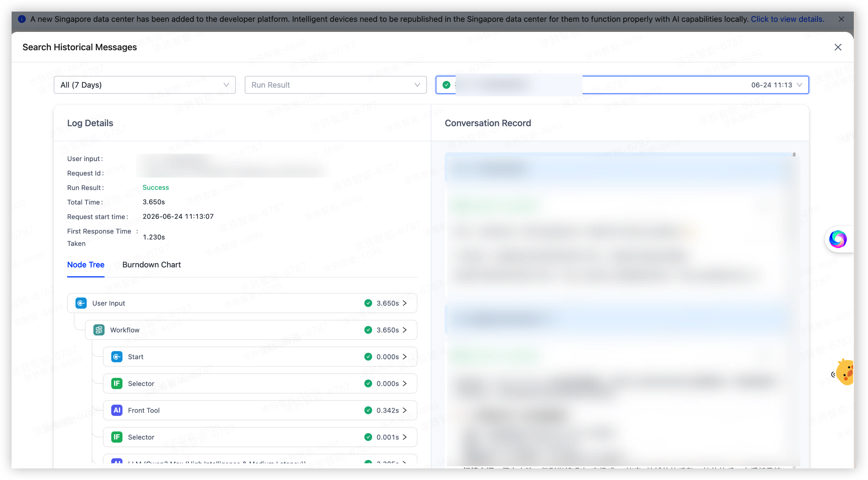Click the Front Tool 0.342s duration

(x=388, y=410)
